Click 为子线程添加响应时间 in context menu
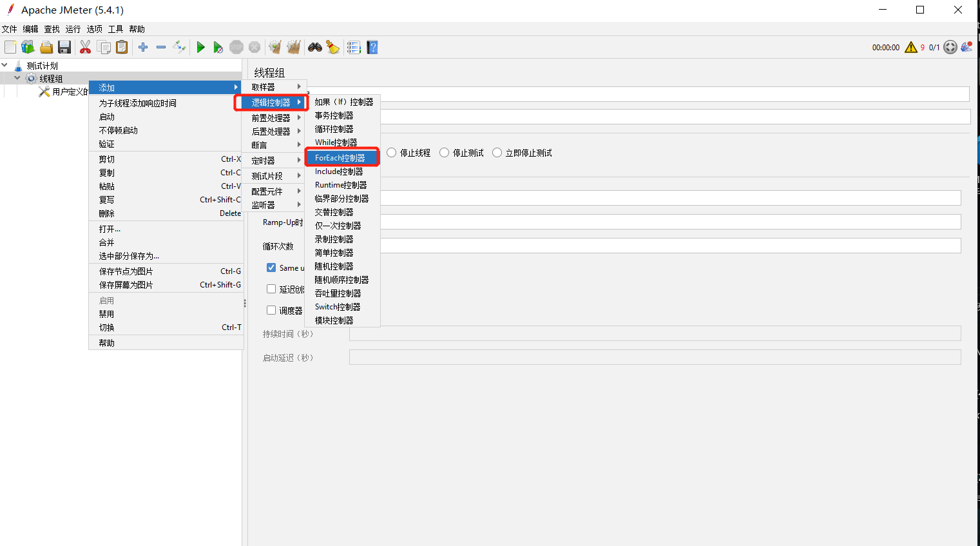The height and width of the screenshot is (546, 980). (166, 103)
